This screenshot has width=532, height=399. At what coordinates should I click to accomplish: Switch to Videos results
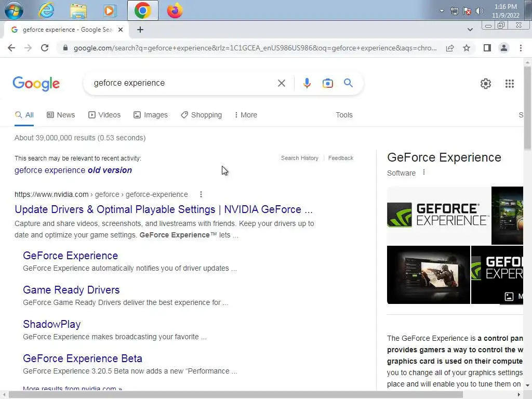[104, 115]
